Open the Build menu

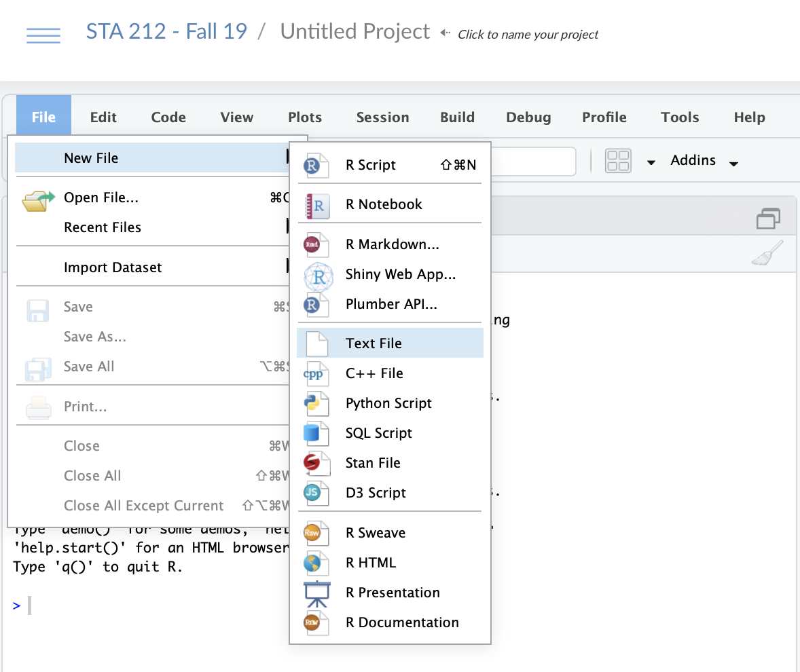coord(457,117)
